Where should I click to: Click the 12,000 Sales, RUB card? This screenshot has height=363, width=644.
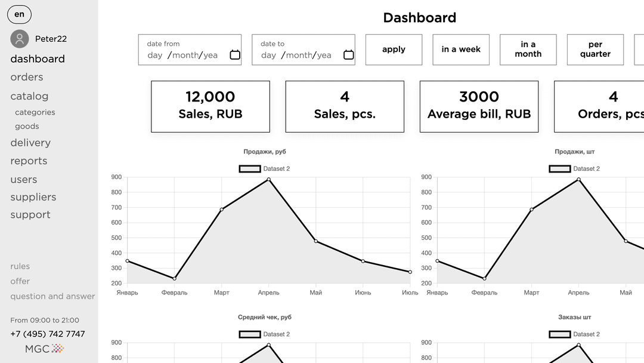point(210,106)
